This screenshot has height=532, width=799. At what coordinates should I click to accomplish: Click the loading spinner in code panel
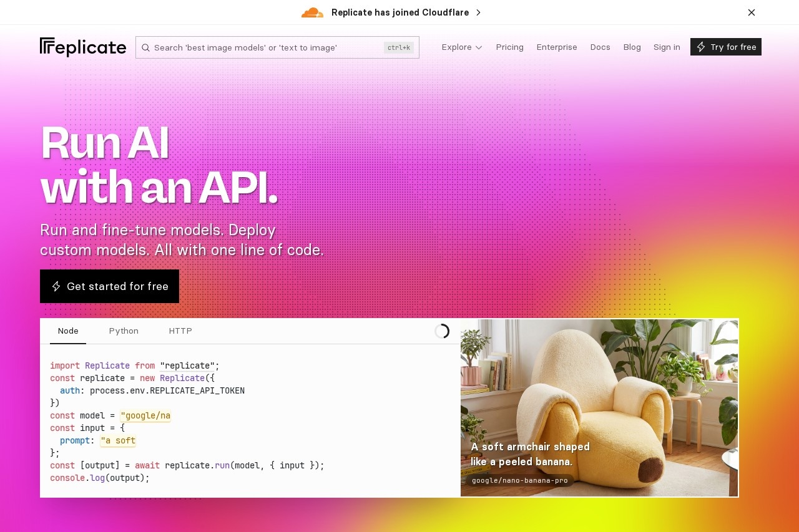coord(442,331)
